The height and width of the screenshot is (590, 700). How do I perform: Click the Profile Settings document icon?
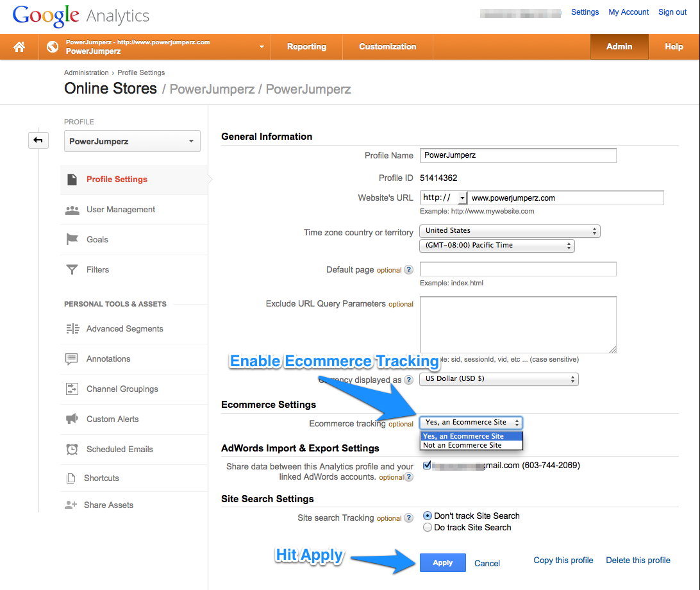pos(72,180)
